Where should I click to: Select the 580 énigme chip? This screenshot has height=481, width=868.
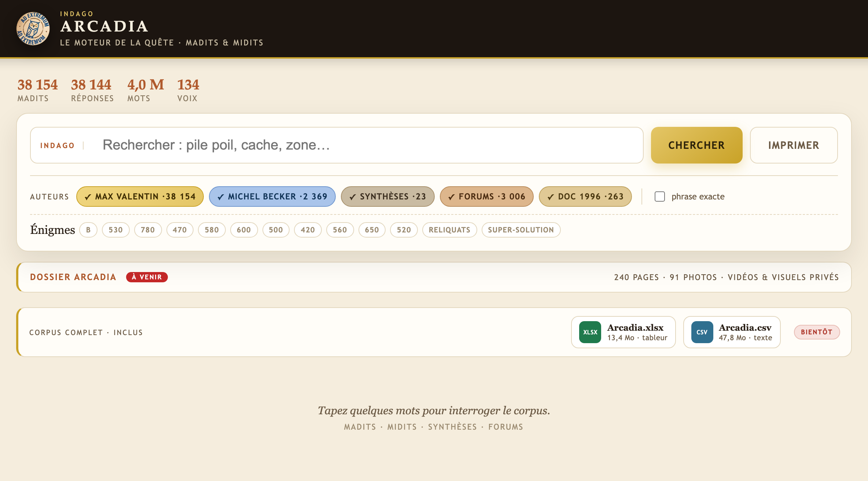click(x=212, y=230)
